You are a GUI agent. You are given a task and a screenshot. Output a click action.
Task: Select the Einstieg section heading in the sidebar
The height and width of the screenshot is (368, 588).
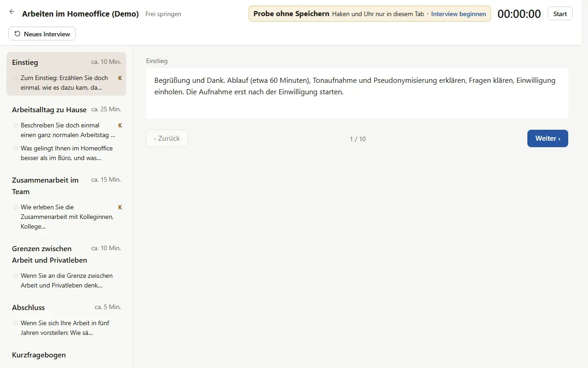[x=25, y=62]
